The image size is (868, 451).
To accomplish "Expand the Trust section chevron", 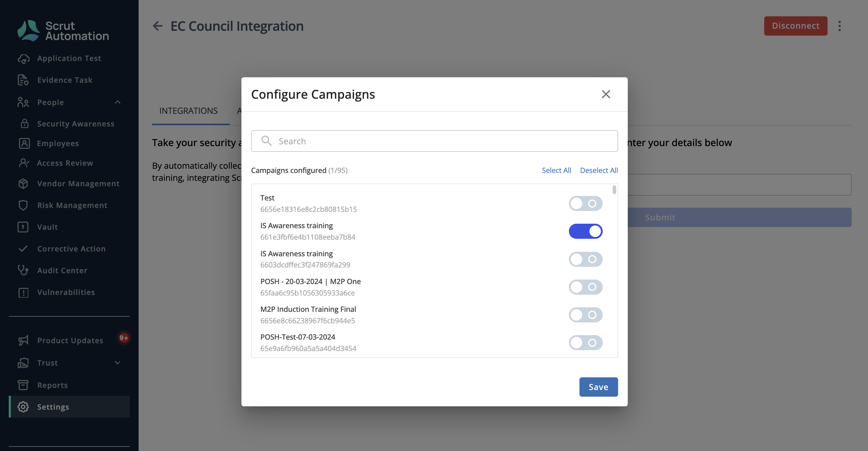I will point(118,363).
